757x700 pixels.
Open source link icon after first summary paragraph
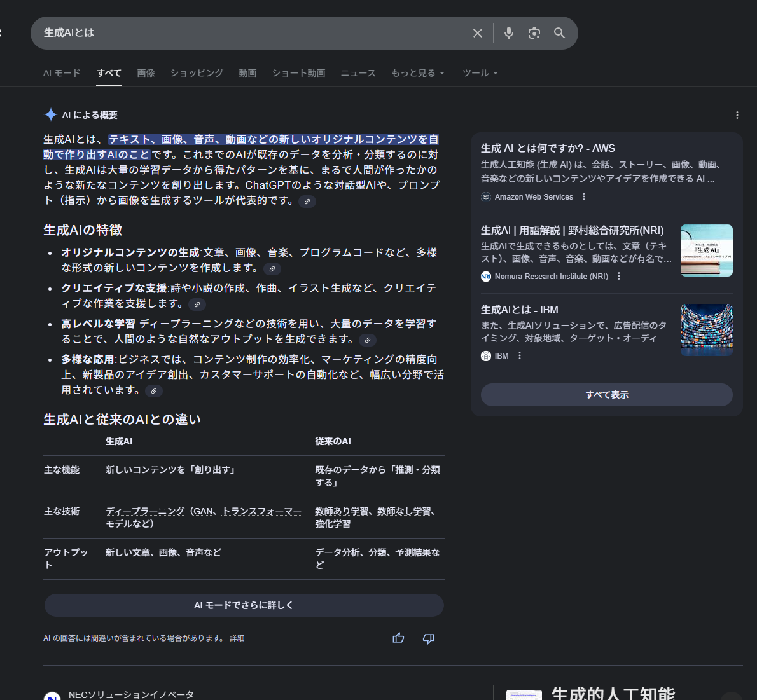click(x=307, y=202)
